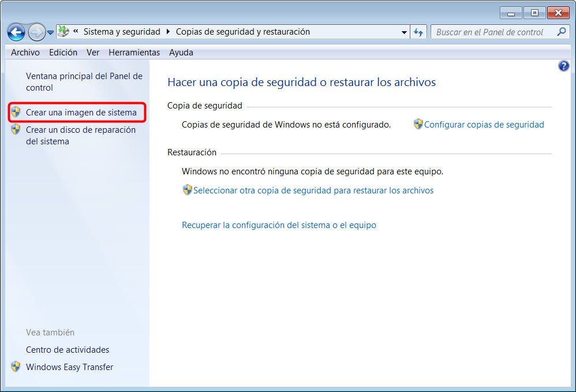Click text 'Copias de seguridad de Windows no está configurado.'
Screen dimensions: 576x392
286,125
